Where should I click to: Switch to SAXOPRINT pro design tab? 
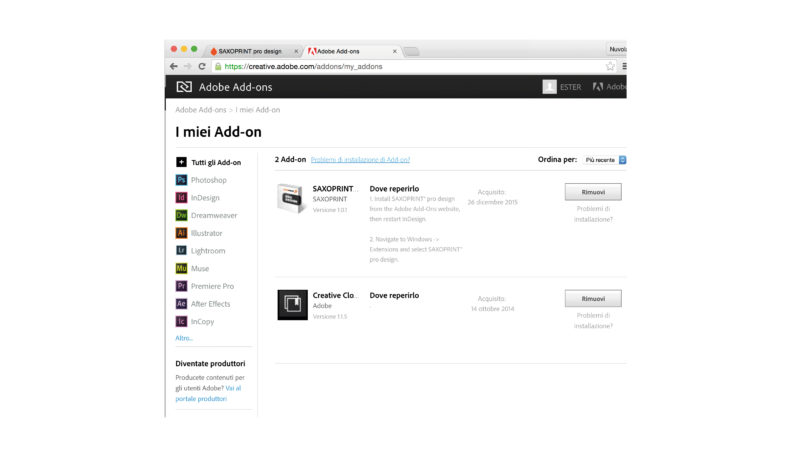tap(251, 51)
